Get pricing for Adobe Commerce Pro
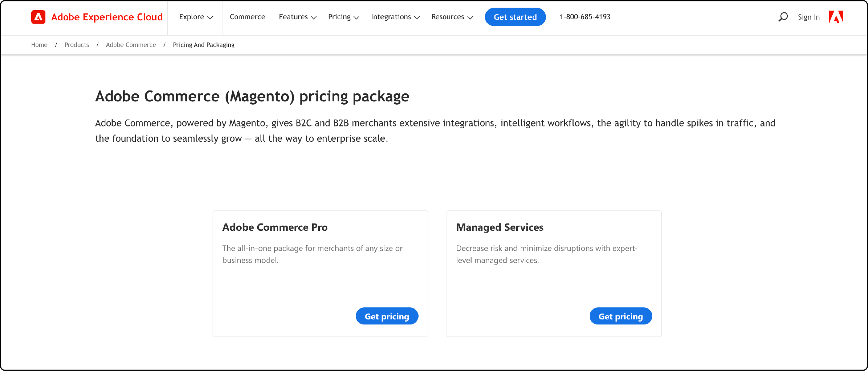868x371 pixels. tap(387, 316)
